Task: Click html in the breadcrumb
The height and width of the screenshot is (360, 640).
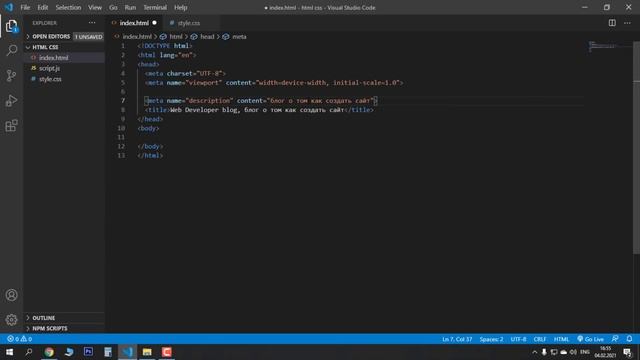Action: [176, 37]
